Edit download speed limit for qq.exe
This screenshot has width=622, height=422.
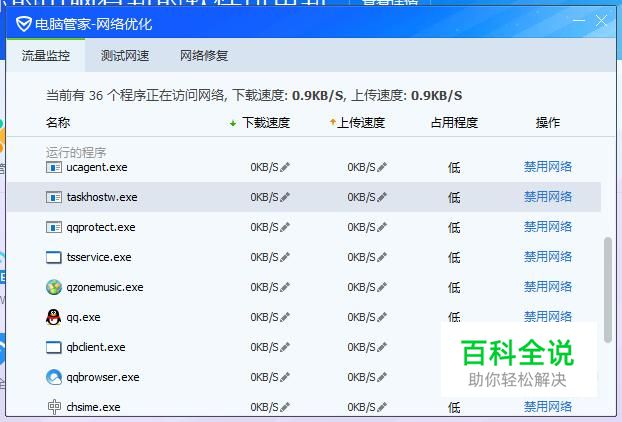(285, 317)
